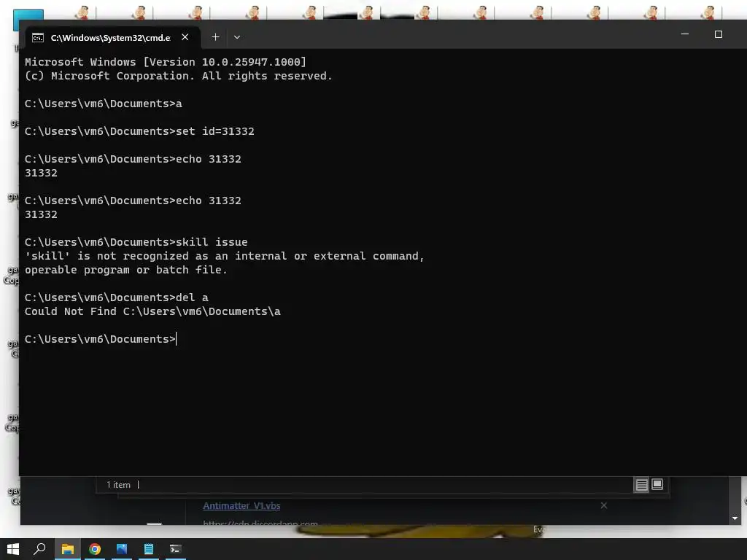This screenshot has width=747, height=560.
Task: Open the Photos app in taskbar
Action: pyautogui.click(x=122, y=549)
